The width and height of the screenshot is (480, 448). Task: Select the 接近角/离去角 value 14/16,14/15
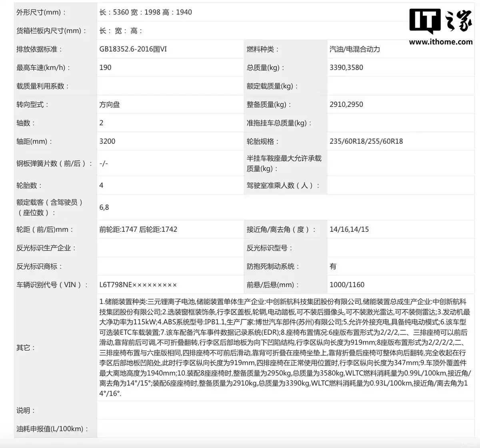point(350,229)
